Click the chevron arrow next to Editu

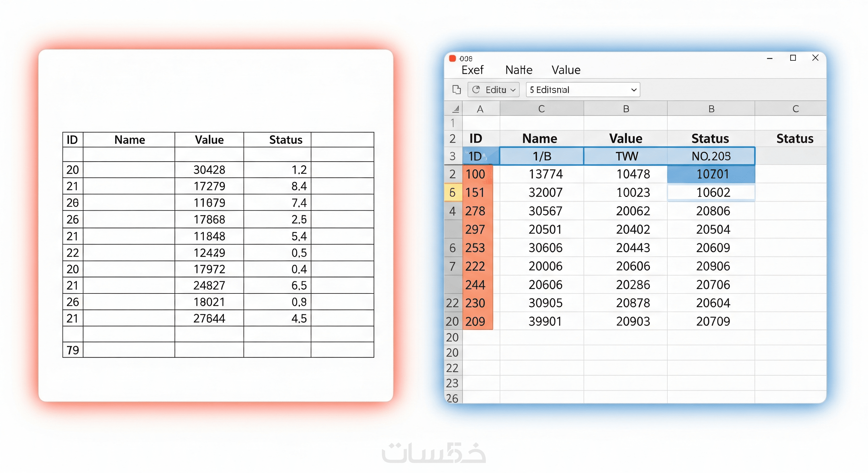[513, 90]
